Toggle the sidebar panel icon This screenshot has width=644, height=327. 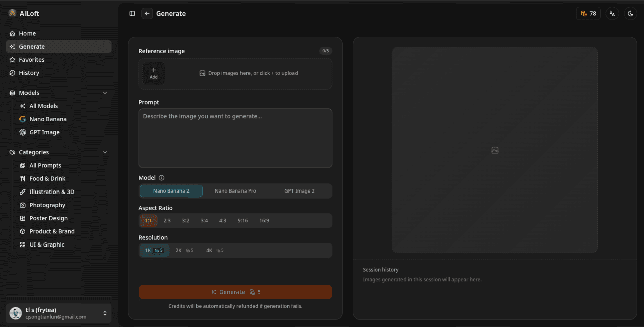132,13
